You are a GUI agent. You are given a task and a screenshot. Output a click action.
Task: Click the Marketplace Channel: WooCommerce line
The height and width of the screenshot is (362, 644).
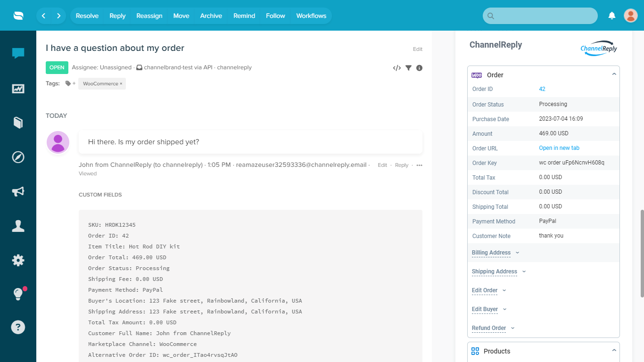pos(142,344)
